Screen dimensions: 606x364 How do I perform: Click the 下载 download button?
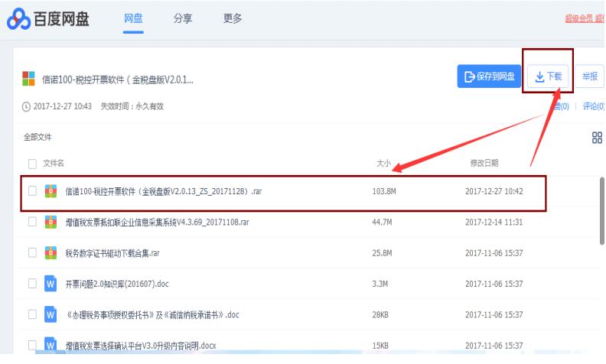point(548,76)
